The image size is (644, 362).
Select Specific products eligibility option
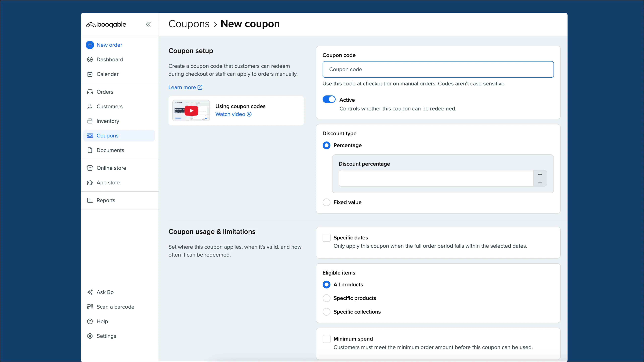point(327,298)
